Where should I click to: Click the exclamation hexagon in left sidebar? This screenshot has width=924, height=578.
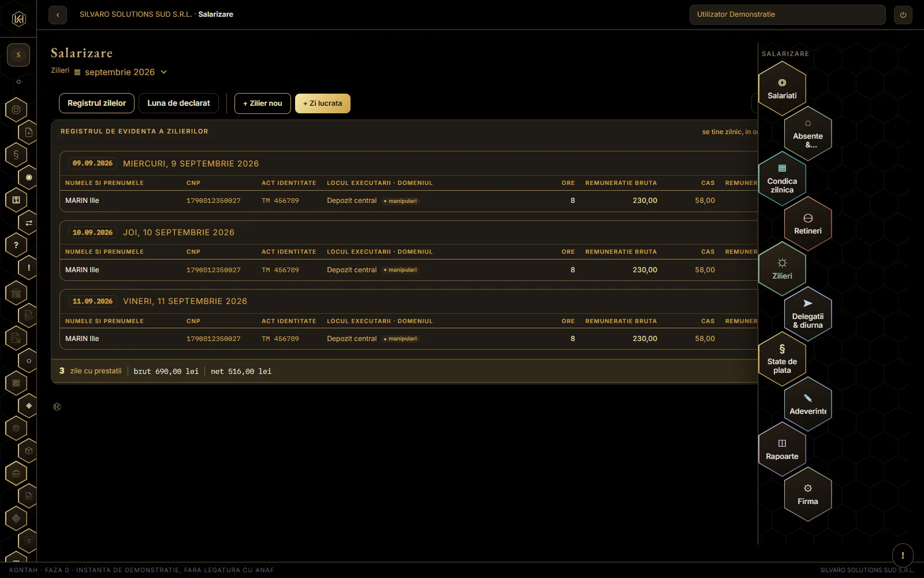pyautogui.click(x=28, y=268)
